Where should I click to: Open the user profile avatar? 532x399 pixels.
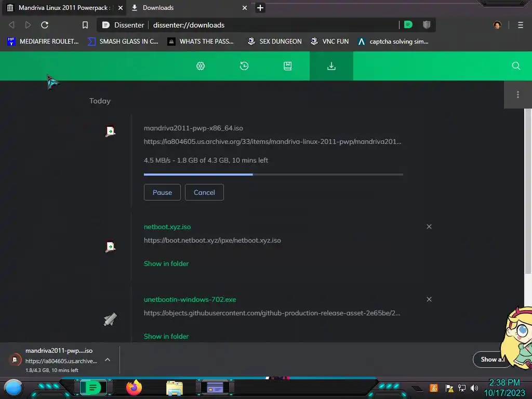coord(497,25)
